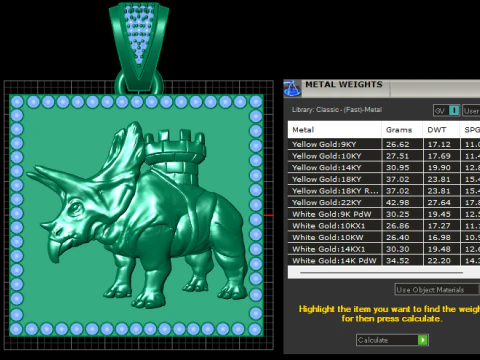Click the 17.27 DWT cell
The image size is (480, 360).
coord(441,226)
